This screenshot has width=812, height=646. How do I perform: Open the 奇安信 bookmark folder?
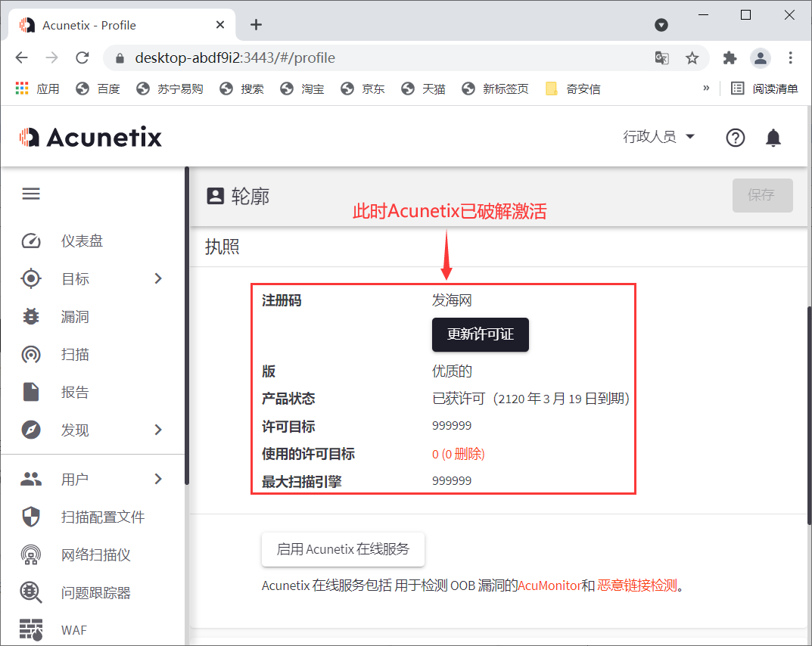pos(573,89)
